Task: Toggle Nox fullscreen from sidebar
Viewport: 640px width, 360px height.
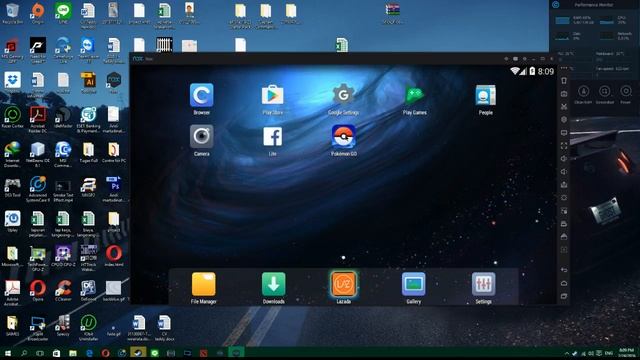Action: (564, 146)
